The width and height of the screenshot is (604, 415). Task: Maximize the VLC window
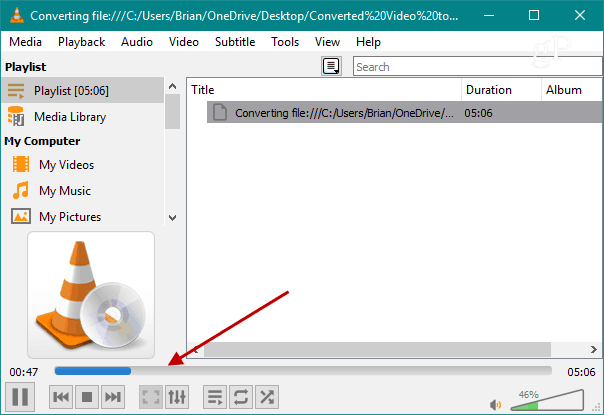(x=534, y=15)
